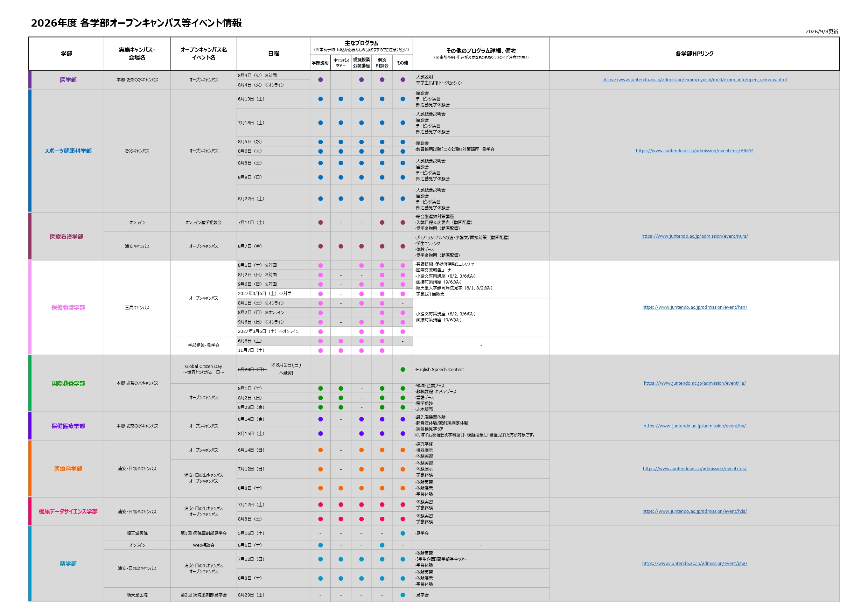
Task: Open the 保健医療学部 hs event link
Action: (x=694, y=426)
